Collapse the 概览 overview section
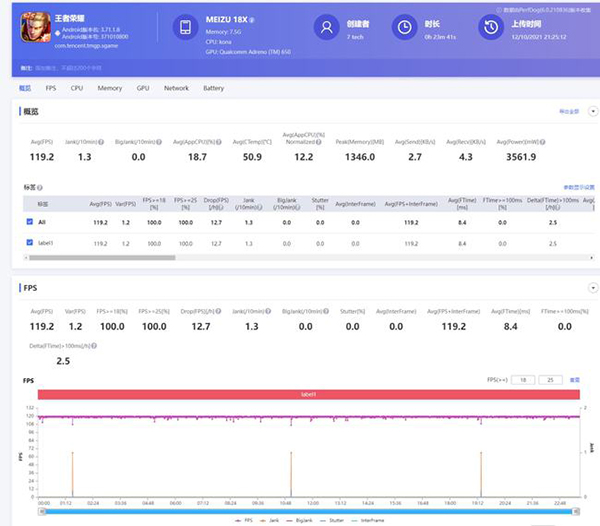The image size is (600, 526). (591, 111)
